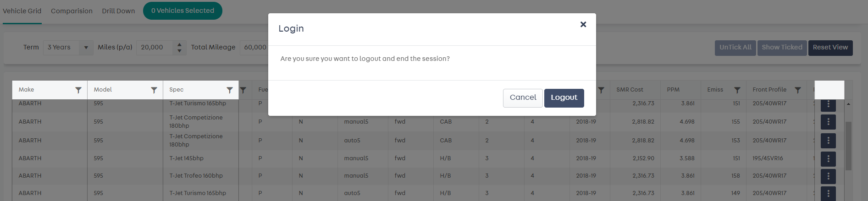Click the Reset View button

830,48
